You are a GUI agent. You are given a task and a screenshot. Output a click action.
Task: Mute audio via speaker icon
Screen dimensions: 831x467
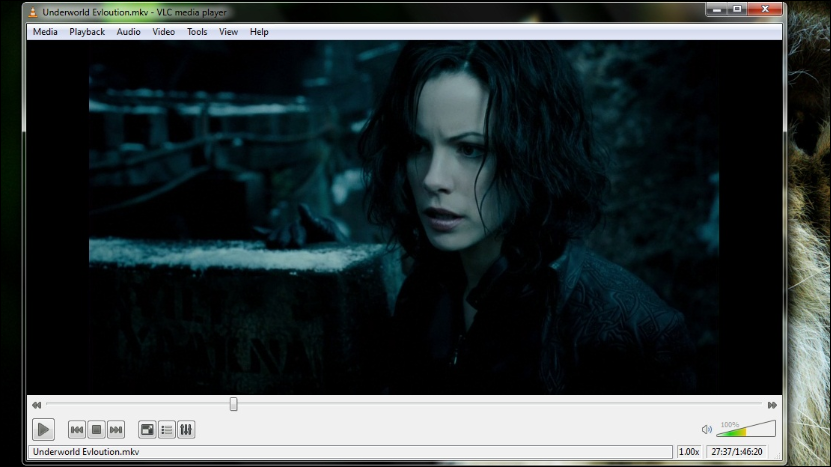coord(706,429)
